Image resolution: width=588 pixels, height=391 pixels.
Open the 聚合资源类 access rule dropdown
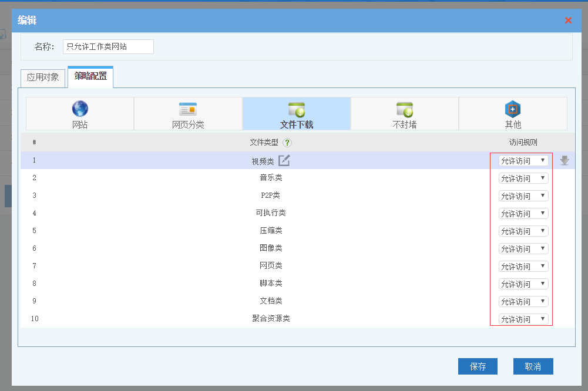[523, 319]
